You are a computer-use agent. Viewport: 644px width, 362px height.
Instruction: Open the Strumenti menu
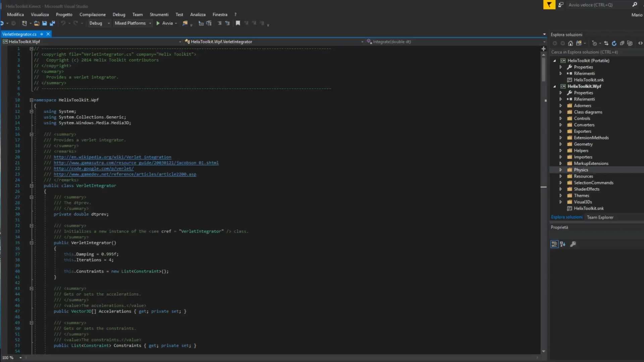click(x=159, y=14)
